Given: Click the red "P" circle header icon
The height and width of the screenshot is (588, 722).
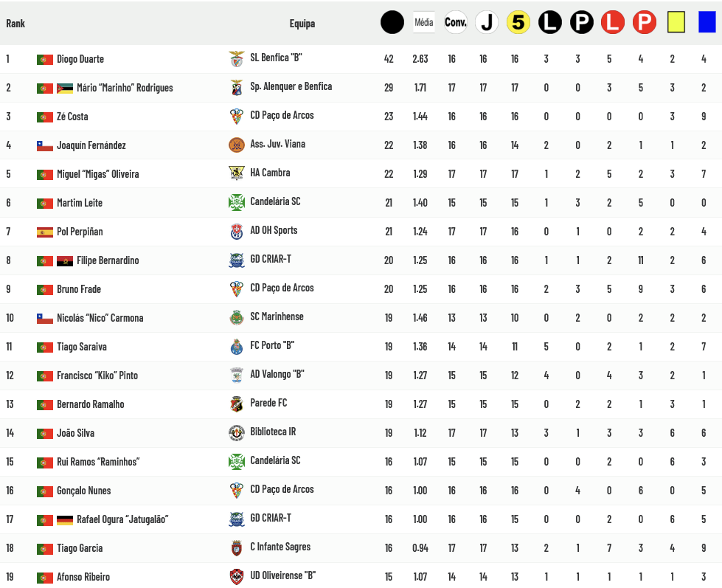Looking at the screenshot, I should point(644,23).
